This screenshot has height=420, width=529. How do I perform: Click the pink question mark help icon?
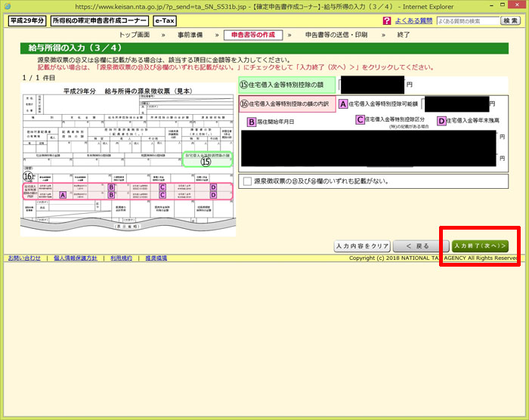[x=387, y=21]
